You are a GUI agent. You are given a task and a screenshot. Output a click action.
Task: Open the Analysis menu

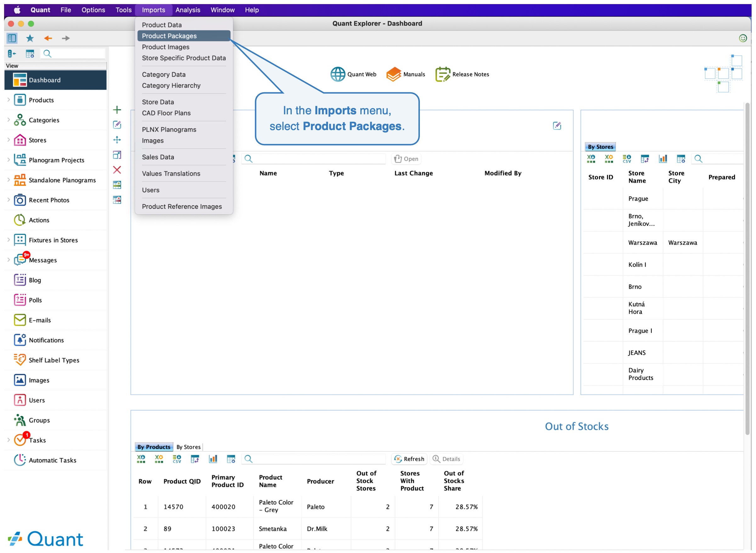click(x=188, y=10)
